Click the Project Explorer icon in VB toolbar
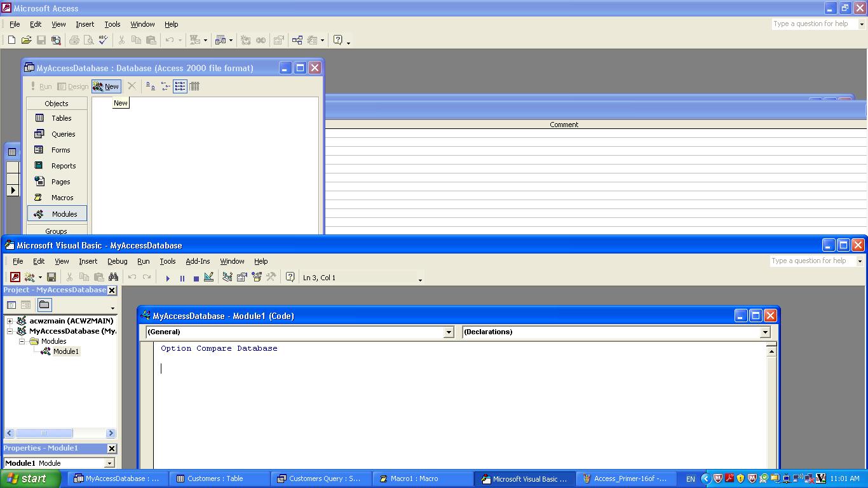This screenshot has width=868, height=488. [227, 278]
